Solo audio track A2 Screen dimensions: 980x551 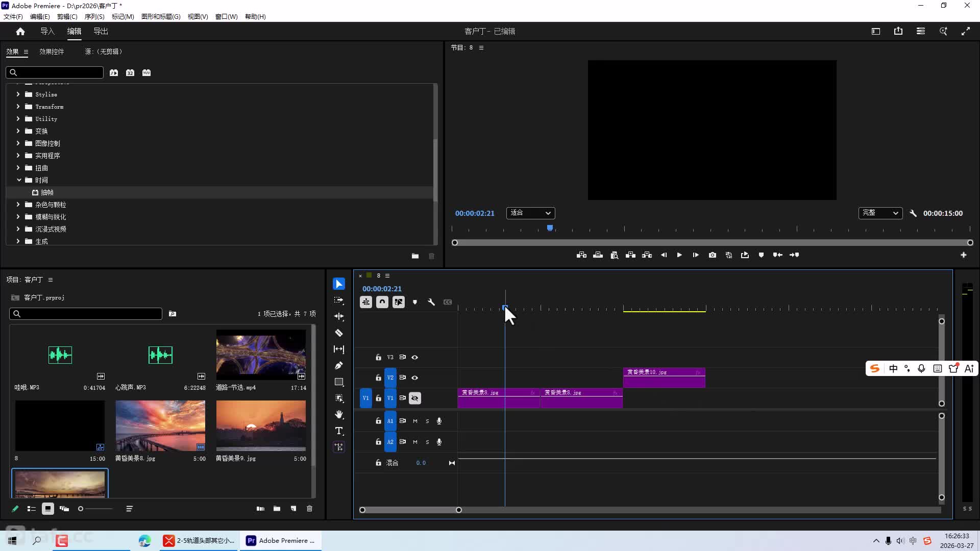pyautogui.click(x=427, y=442)
